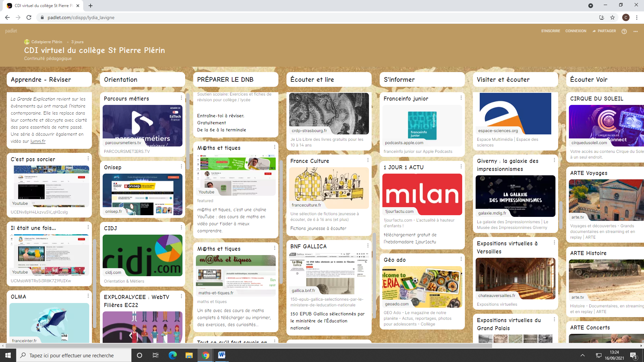The image size is (644, 362).
Task: Open 1 JOUR 1 ACTU post options
Action: click(x=461, y=167)
